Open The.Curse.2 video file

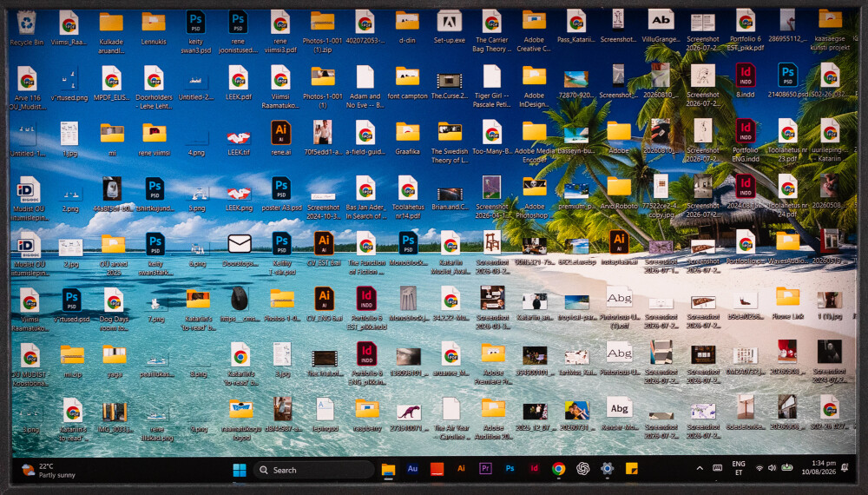(449, 82)
